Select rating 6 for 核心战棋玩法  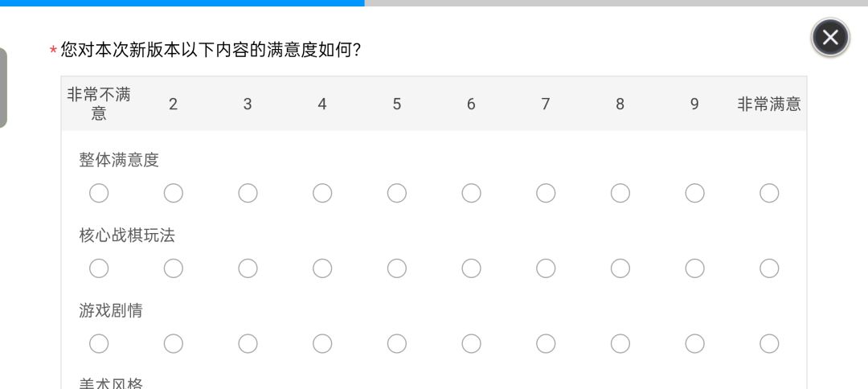click(471, 268)
